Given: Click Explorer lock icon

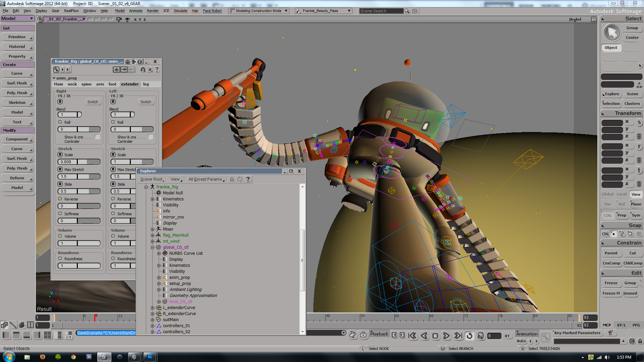Looking at the screenshot, I should (x=232, y=179).
